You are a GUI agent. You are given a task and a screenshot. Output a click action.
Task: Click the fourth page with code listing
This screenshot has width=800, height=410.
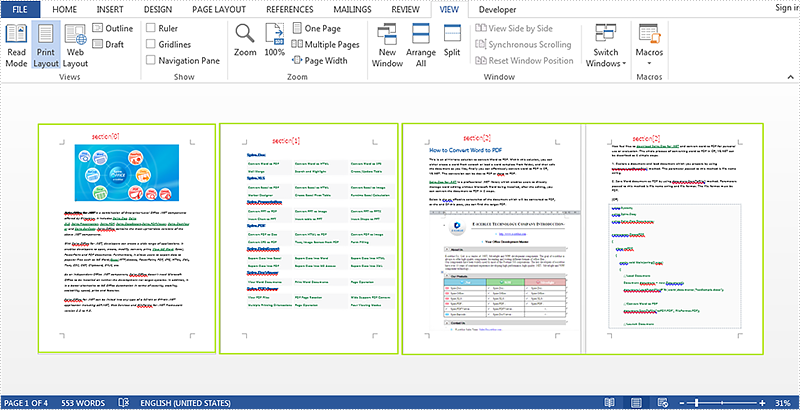(x=674, y=238)
